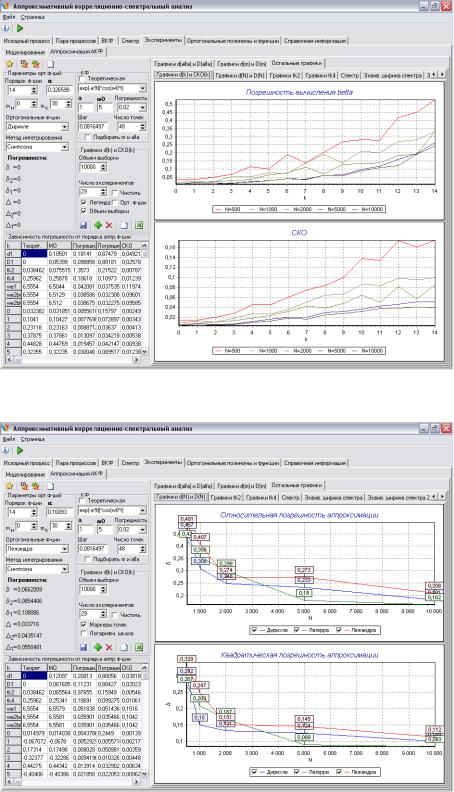Select 'Графики d(alfa) и D(alfa)' tab in Дирихле window
454x792 pixels.
pos(182,64)
